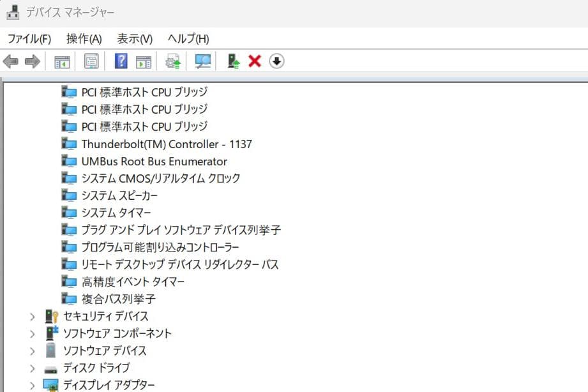Open the ファイル(F) menu
The height and width of the screenshot is (392, 588).
[x=29, y=39]
